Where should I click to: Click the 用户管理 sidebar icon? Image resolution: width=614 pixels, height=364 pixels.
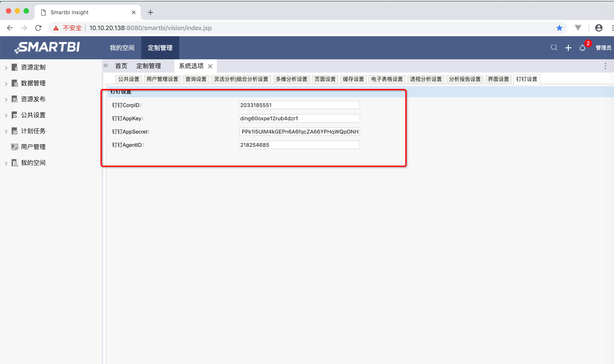click(15, 147)
